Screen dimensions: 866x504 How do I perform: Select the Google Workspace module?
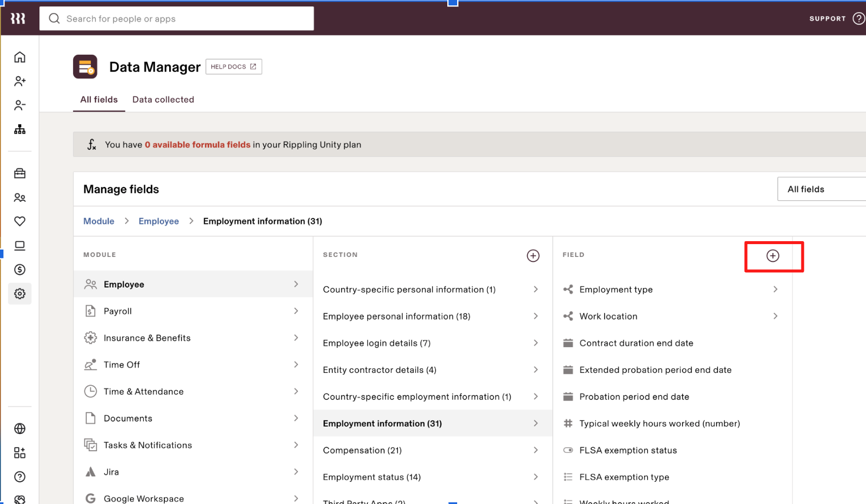[193, 497]
